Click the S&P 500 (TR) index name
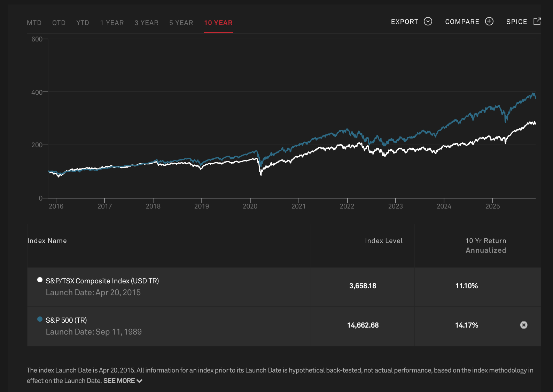This screenshot has width=553, height=392. 66,320
